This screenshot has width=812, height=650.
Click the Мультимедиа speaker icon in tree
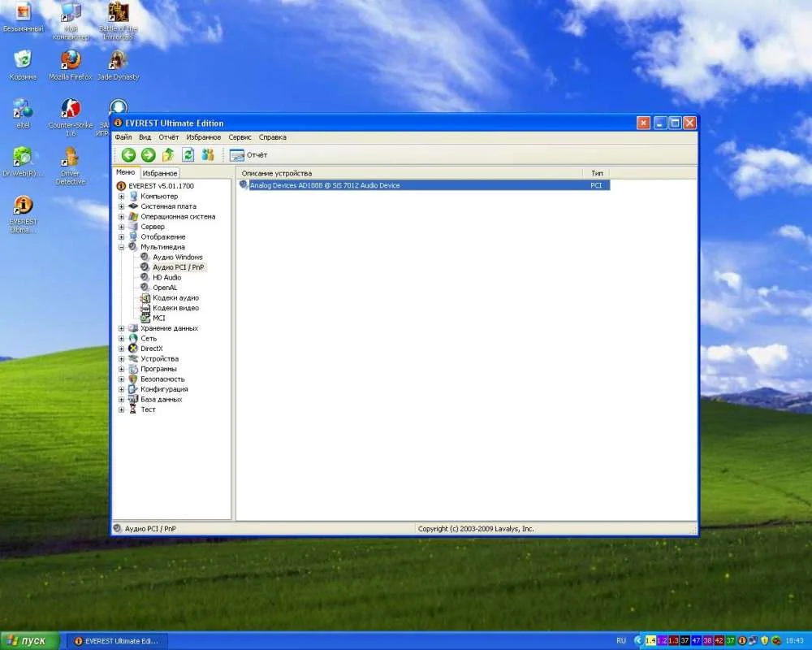click(x=133, y=247)
